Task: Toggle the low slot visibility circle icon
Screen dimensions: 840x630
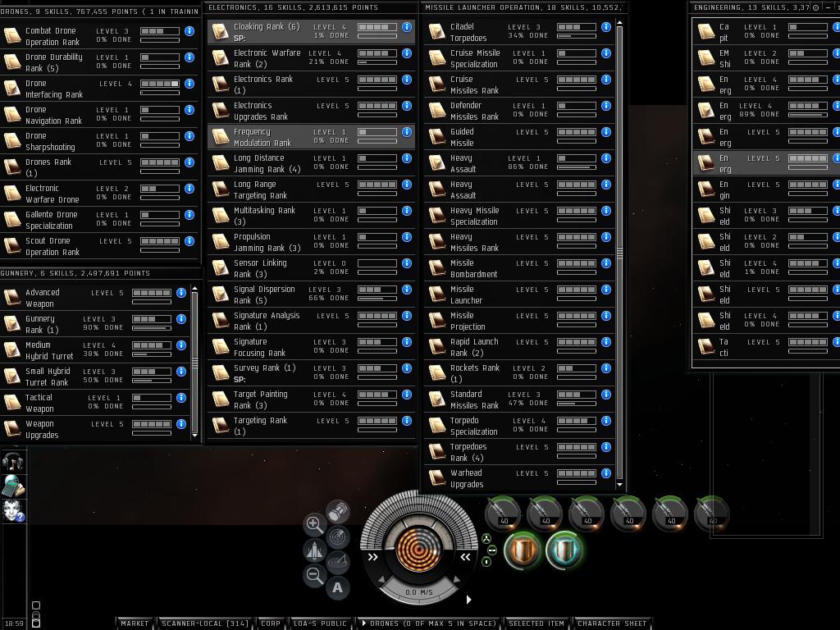Action: tap(486, 561)
